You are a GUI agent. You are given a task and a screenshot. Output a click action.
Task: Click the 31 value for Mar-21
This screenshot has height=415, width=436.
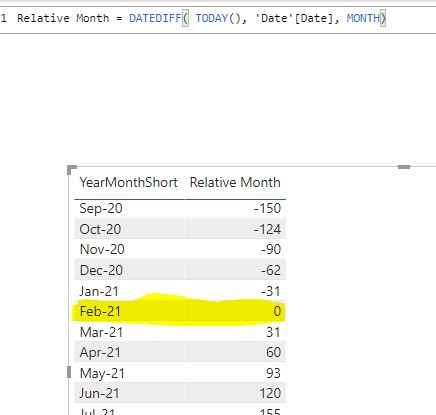click(x=273, y=332)
